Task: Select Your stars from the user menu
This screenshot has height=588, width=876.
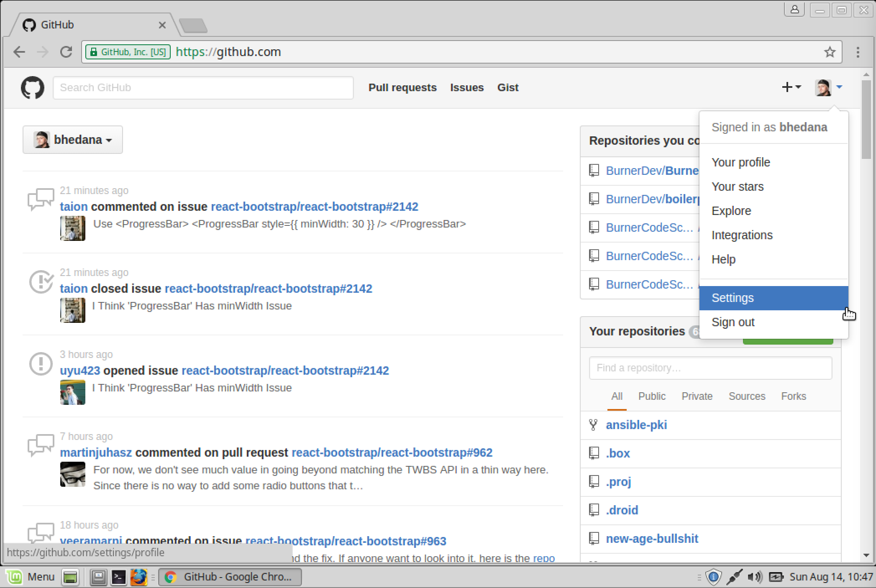Action: click(774, 187)
